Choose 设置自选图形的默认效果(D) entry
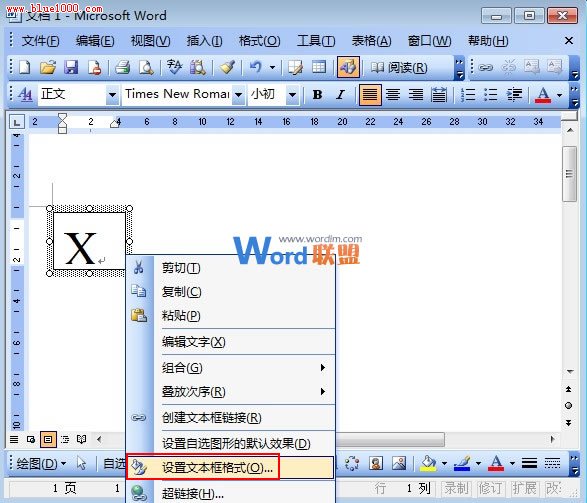Screen dimensions: 587x503 pos(231,443)
